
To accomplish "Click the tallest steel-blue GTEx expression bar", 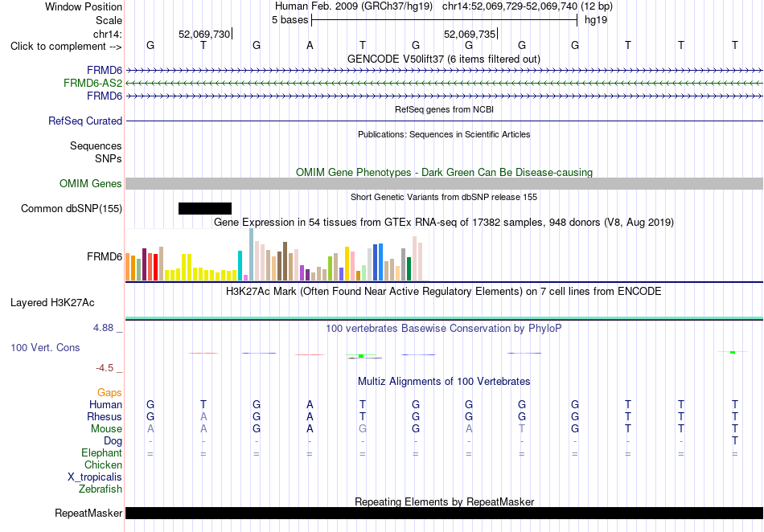I will (252, 255).
